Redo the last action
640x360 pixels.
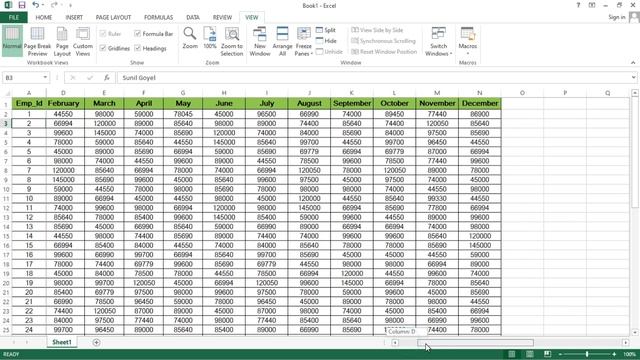(54, 5)
